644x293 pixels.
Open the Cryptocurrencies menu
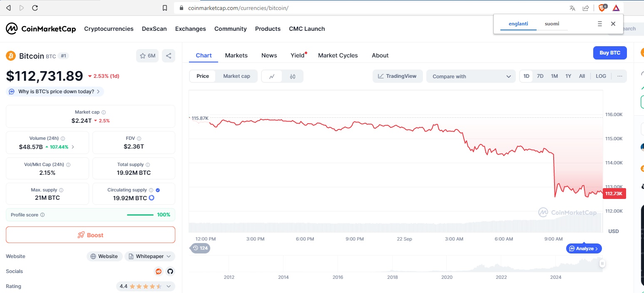point(109,29)
